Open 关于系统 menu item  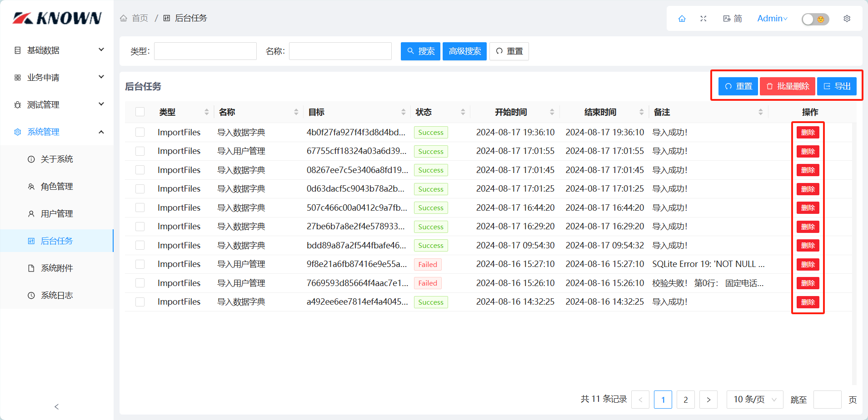[x=57, y=159]
